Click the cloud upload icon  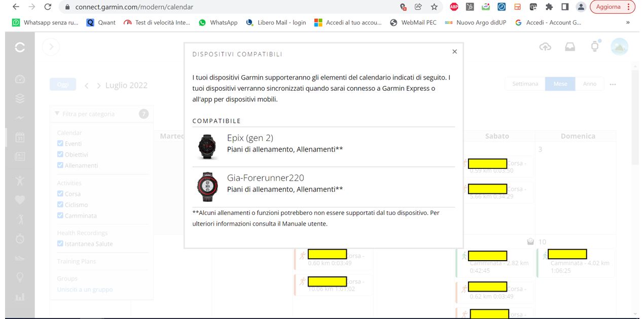click(x=545, y=47)
